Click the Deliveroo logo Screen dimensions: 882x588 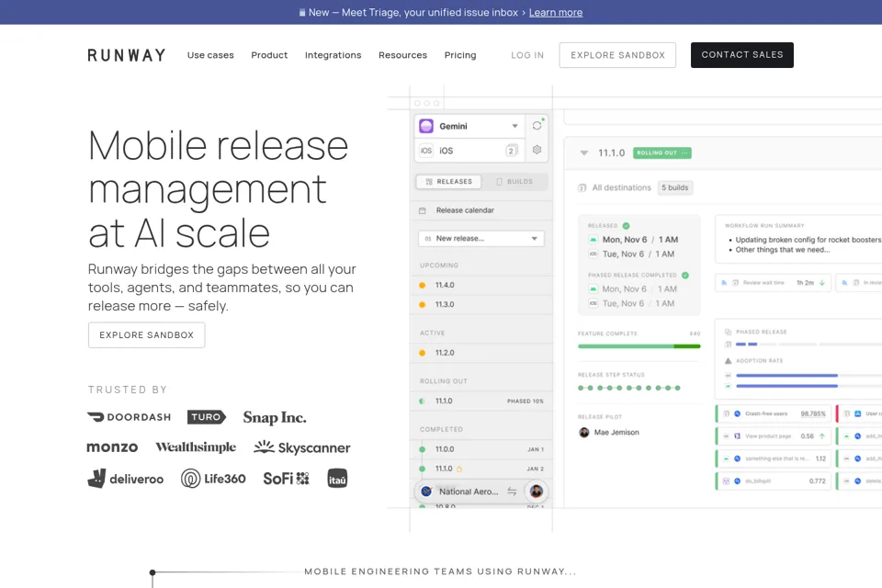[126, 479]
